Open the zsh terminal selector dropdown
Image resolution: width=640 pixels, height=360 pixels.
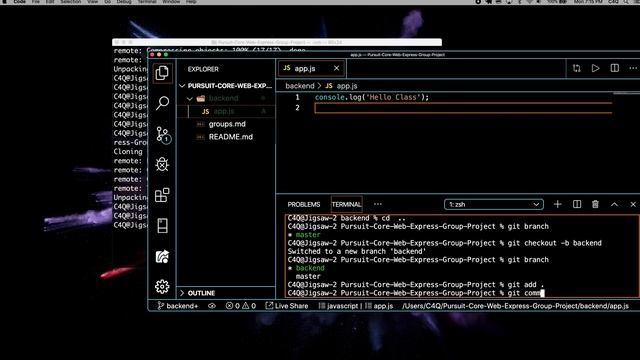(494, 204)
